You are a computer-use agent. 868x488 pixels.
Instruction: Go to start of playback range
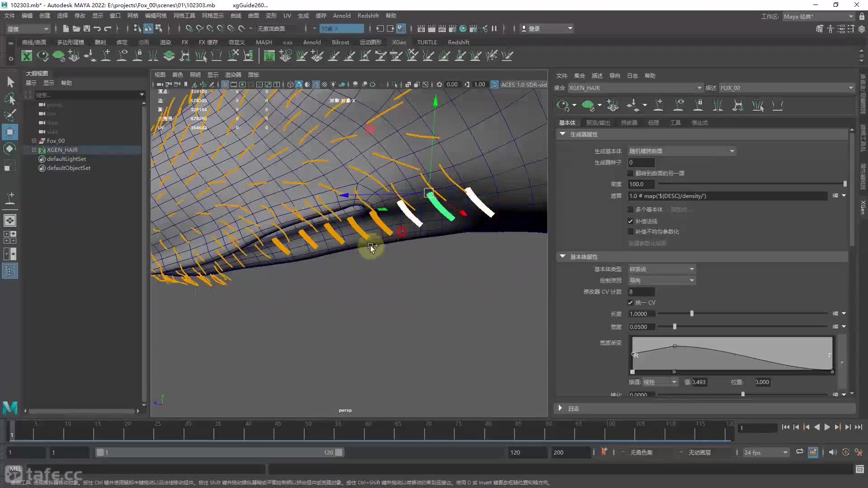point(786,427)
